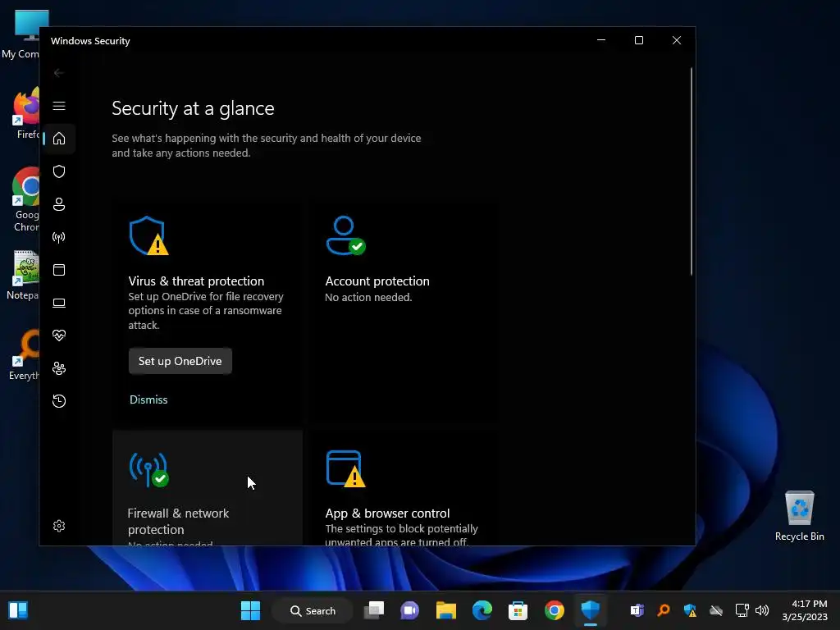Click the Security at a glance title
Image resolution: width=840 pixels, height=630 pixels.
(193, 109)
